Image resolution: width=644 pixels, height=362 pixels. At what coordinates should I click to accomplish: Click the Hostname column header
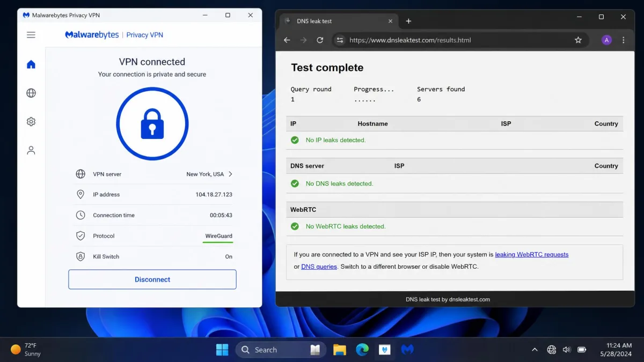[x=372, y=124]
